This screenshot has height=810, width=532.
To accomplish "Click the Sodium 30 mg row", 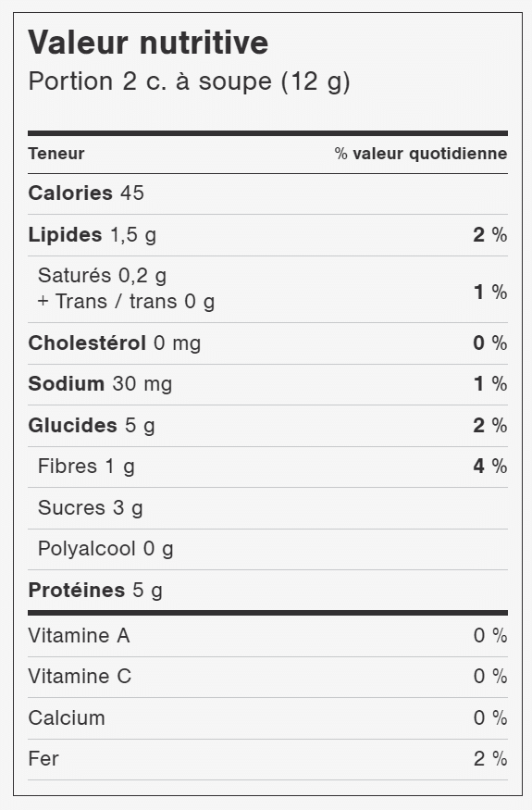I will (x=267, y=384).
